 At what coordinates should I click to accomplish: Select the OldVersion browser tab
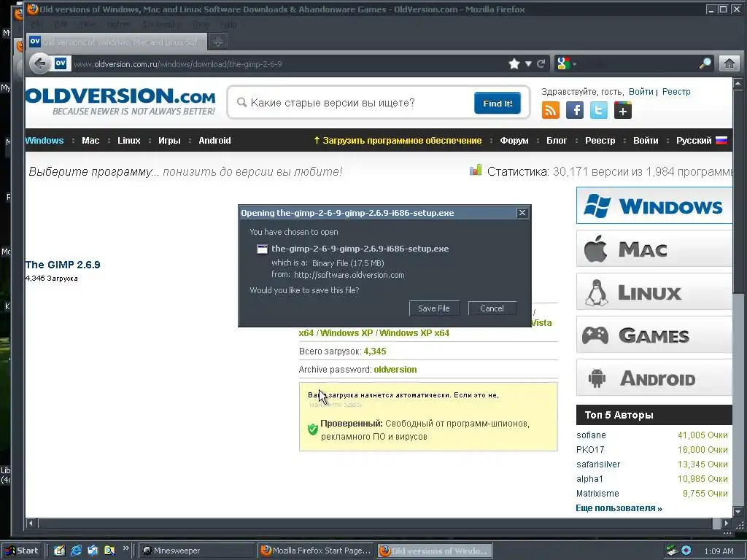[x=117, y=42]
